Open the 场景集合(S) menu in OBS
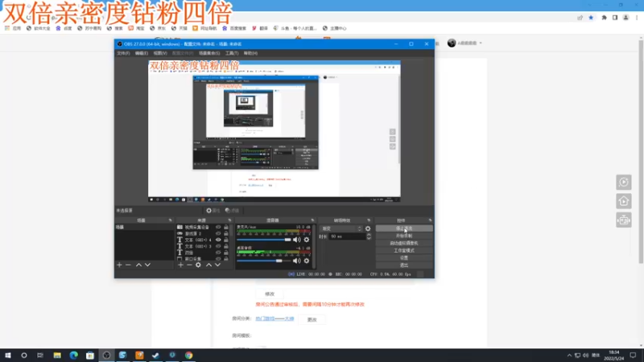 pyautogui.click(x=209, y=53)
